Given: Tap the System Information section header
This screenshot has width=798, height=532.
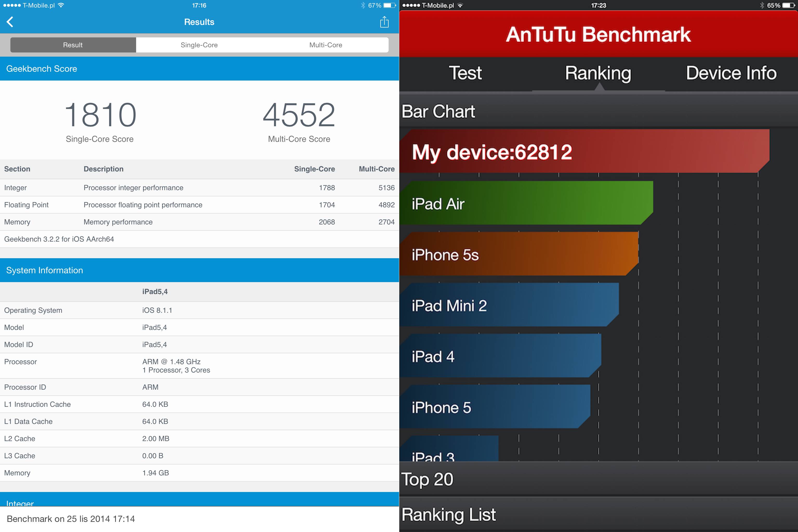Looking at the screenshot, I should pyautogui.click(x=199, y=270).
